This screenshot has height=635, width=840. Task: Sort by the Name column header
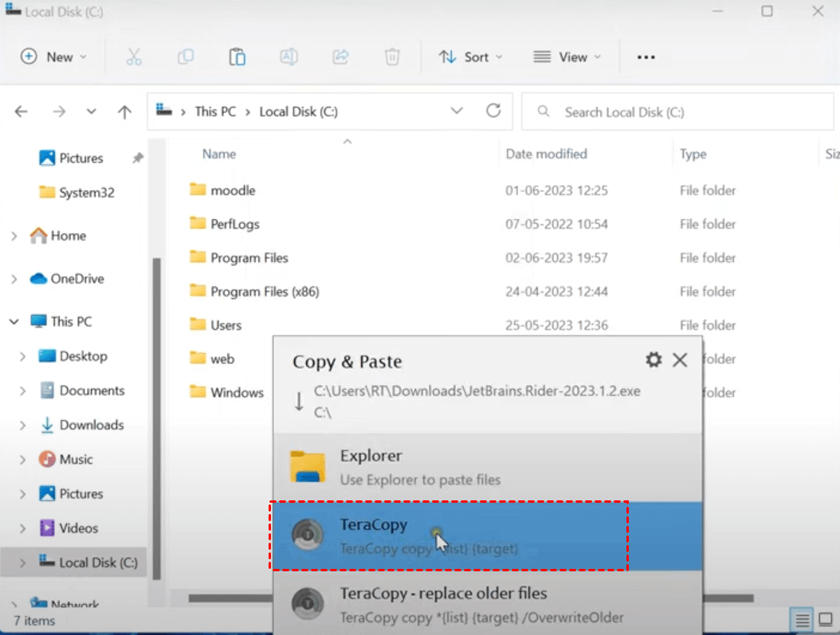219,155
